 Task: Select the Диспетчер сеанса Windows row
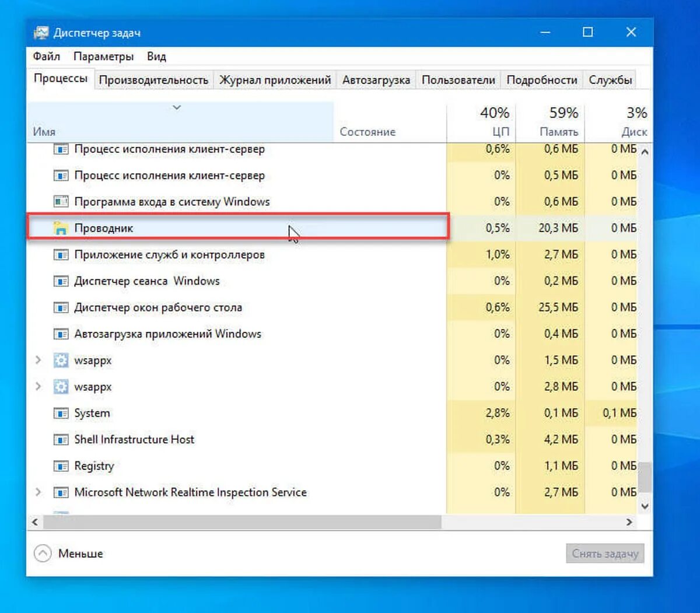(x=332, y=281)
